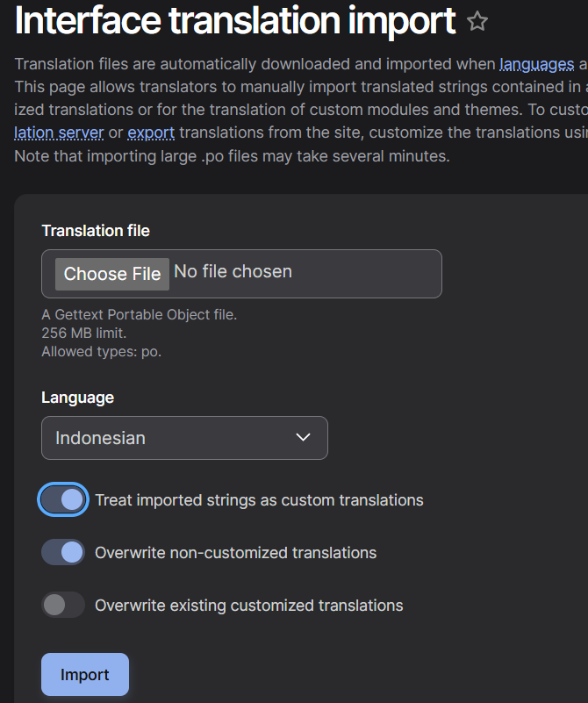588x703 pixels.
Task: Enable 'Treat imported strings as custom translations'
Action: (62, 499)
